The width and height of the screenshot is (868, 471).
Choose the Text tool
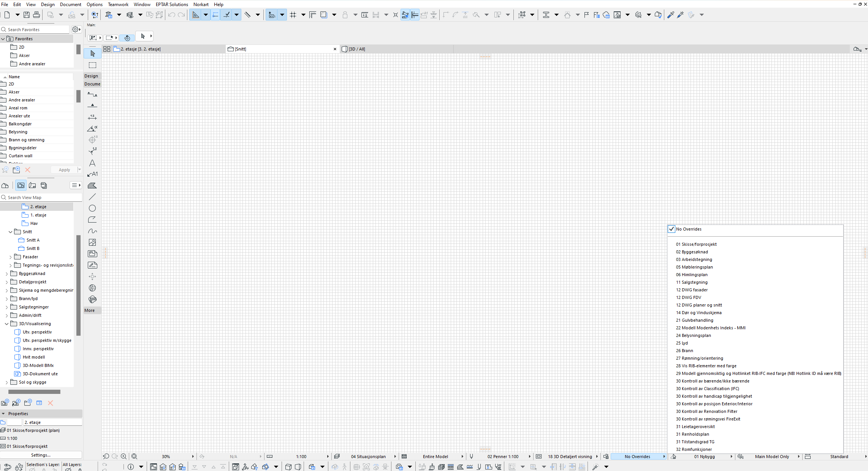click(92, 163)
